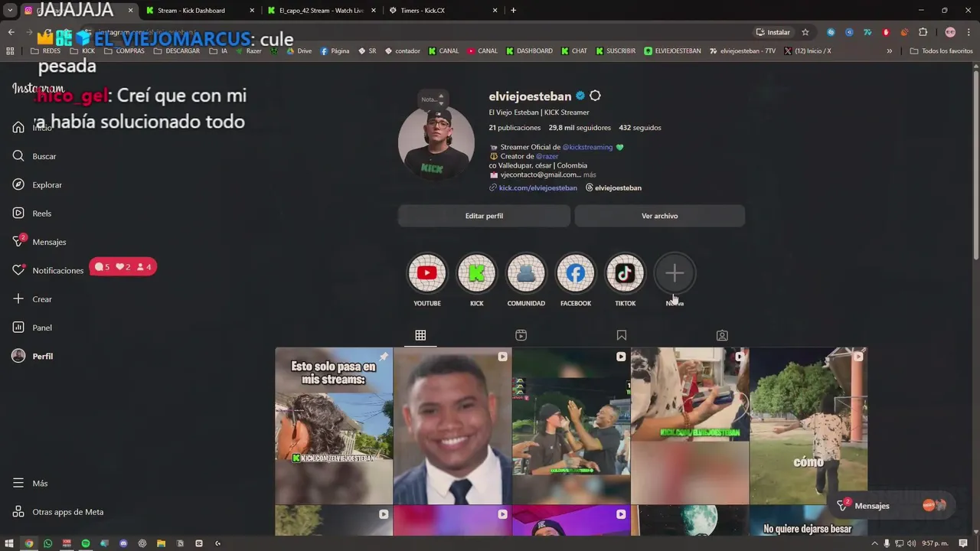The height and width of the screenshot is (551, 980).
Task: Open Chrome three-dot menu
Action: (x=968, y=32)
